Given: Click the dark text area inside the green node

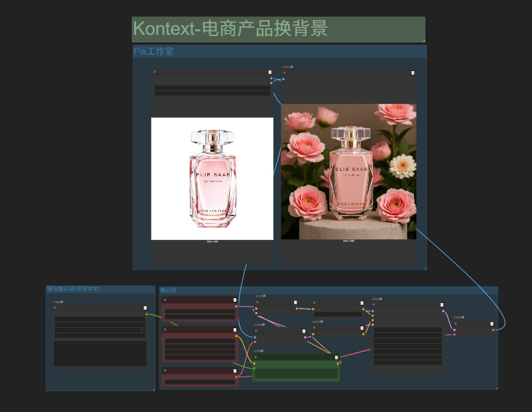Looking at the screenshot, I should 296,373.
